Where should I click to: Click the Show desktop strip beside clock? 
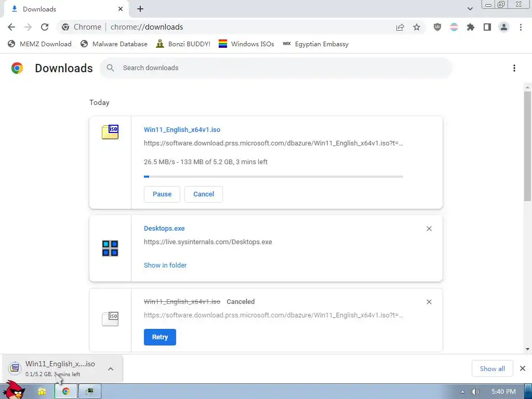pyautogui.click(x=528, y=392)
